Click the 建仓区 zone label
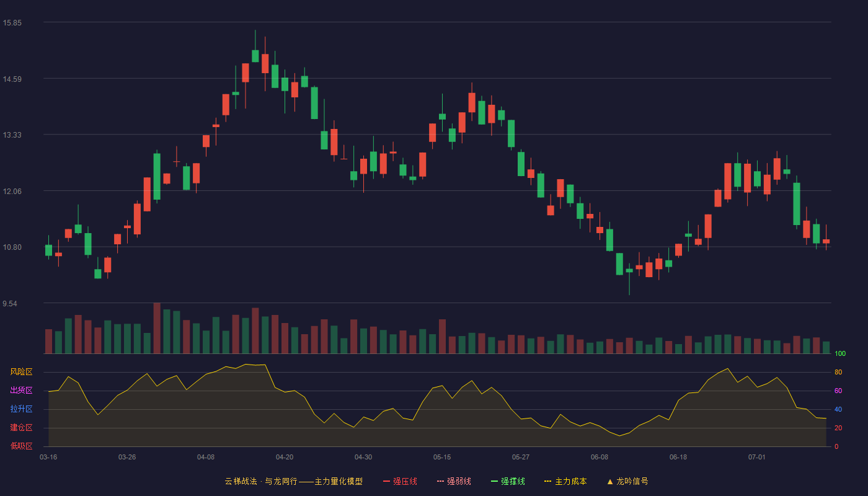This screenshot has height=496, width=868. pos(21,428)
